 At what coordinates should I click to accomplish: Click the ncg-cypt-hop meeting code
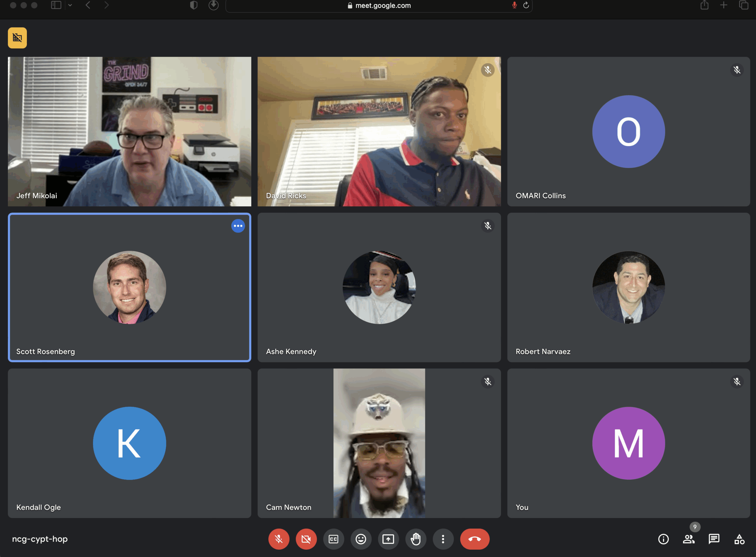click(x=40, y=539)
